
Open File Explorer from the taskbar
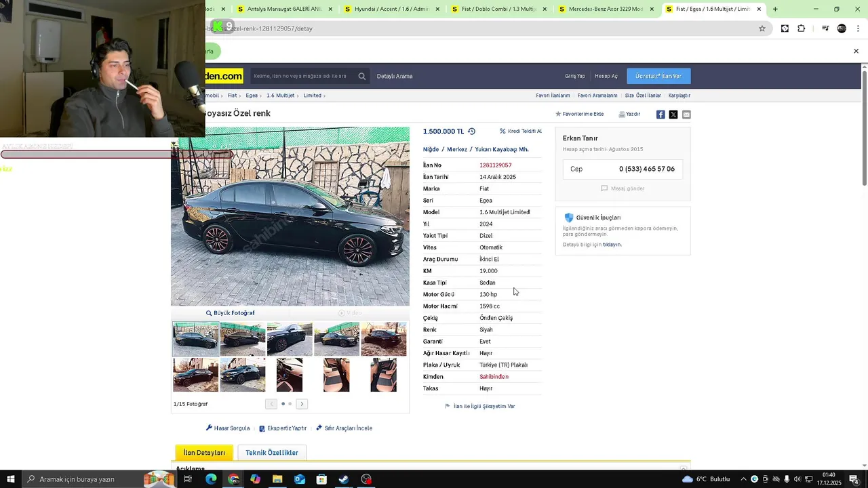coord(277,479)
